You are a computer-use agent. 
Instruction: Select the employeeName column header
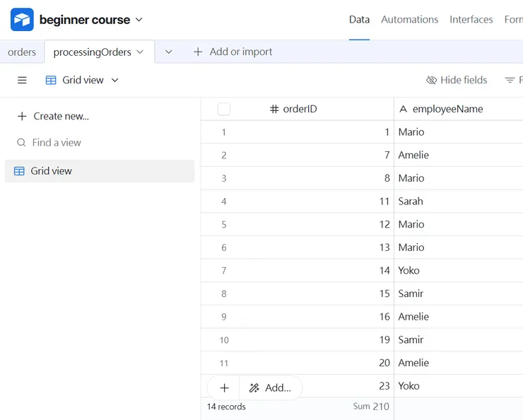point(447,109)
